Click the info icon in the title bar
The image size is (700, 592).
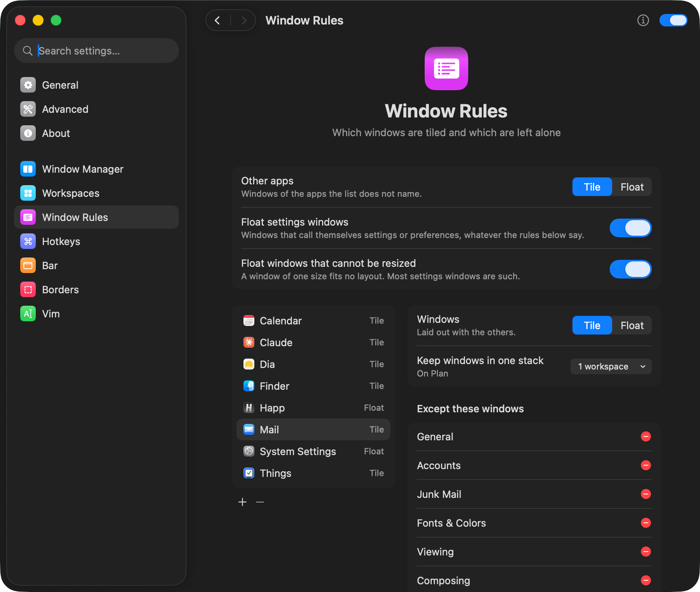point(643,20)
